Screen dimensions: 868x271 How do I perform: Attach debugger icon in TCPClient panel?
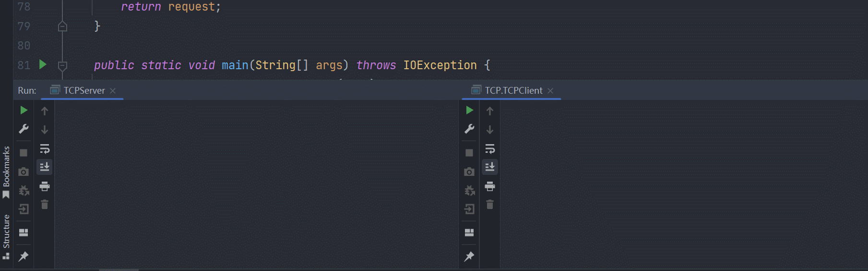pos(470,190)
